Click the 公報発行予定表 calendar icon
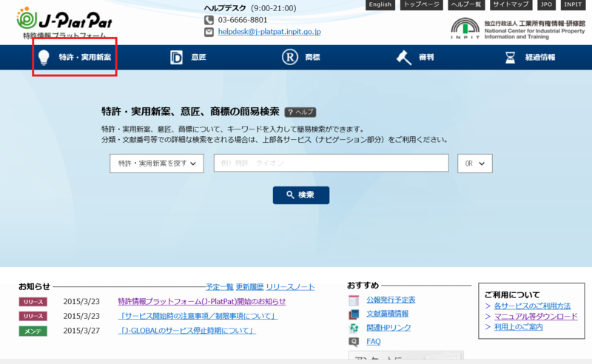 point(354,300)
